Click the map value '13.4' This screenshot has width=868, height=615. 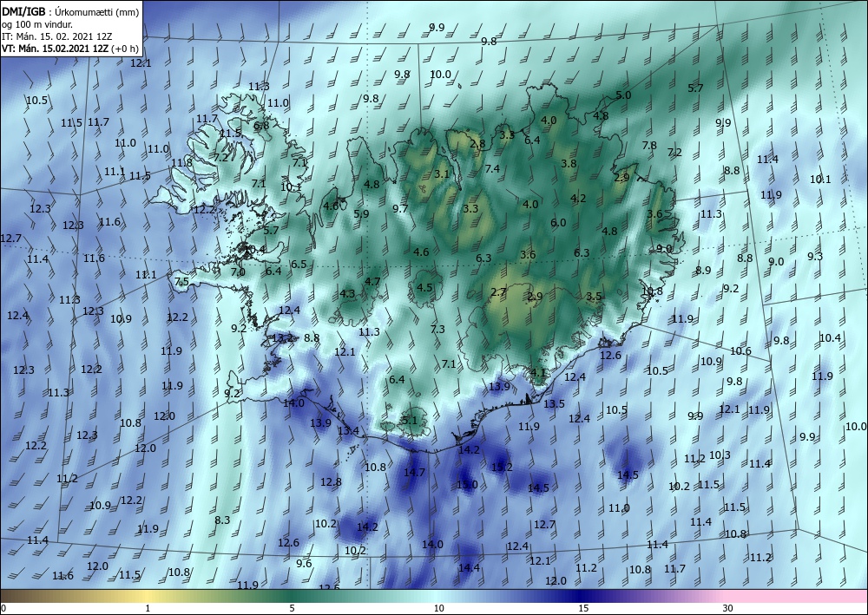348,431
